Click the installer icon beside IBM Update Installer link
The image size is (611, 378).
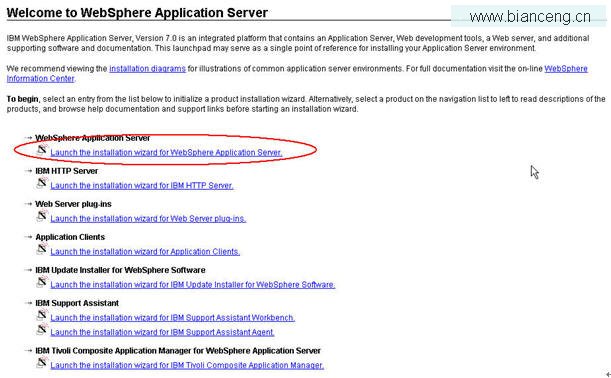[42, 282]
